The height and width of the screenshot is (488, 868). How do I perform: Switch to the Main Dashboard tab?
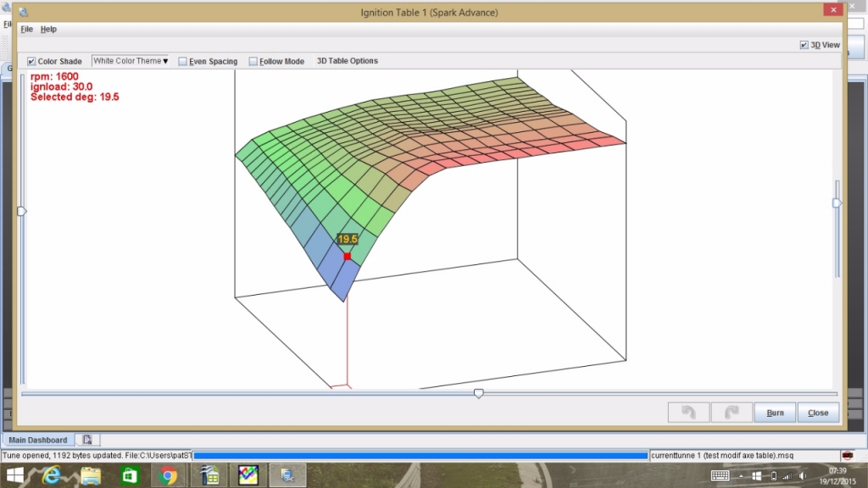pyautogui.click(x=37, y=440)
